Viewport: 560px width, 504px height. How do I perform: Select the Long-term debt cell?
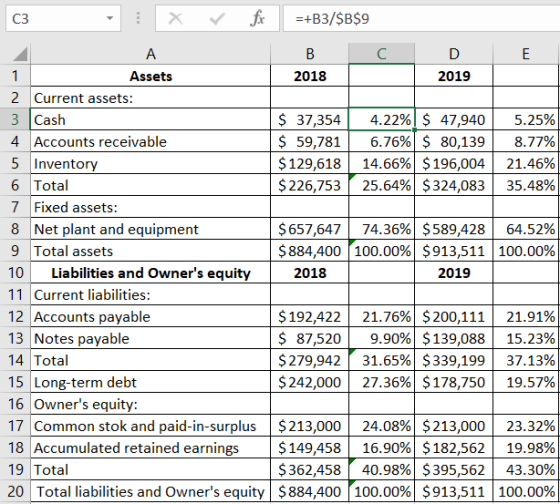point(151,382)
